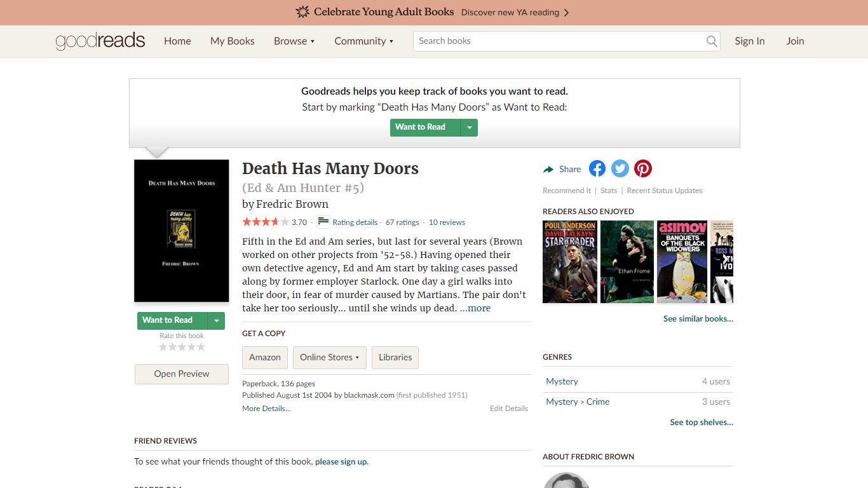Click Open Preview button
The height and width of the screenshot is (488, 868).
(182, 374)
